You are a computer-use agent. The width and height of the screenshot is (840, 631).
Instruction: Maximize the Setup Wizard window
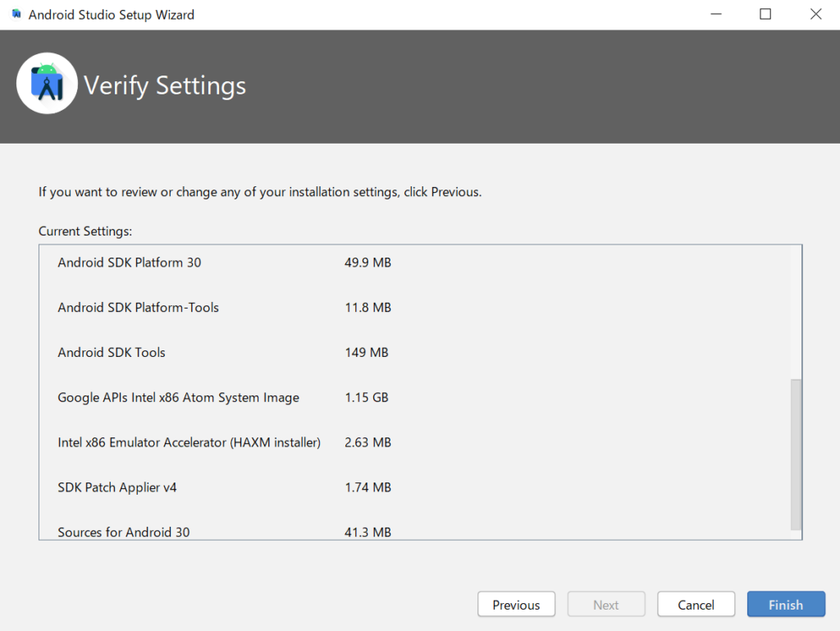765,14
